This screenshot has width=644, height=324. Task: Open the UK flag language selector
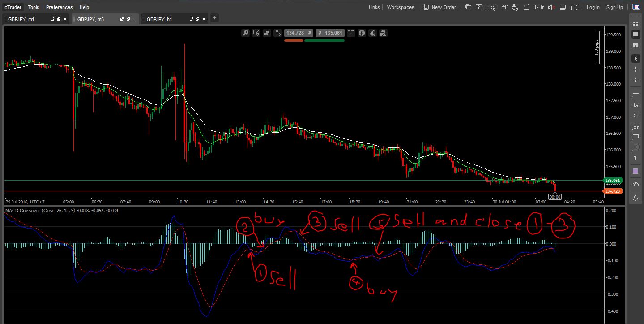(635, 7)
